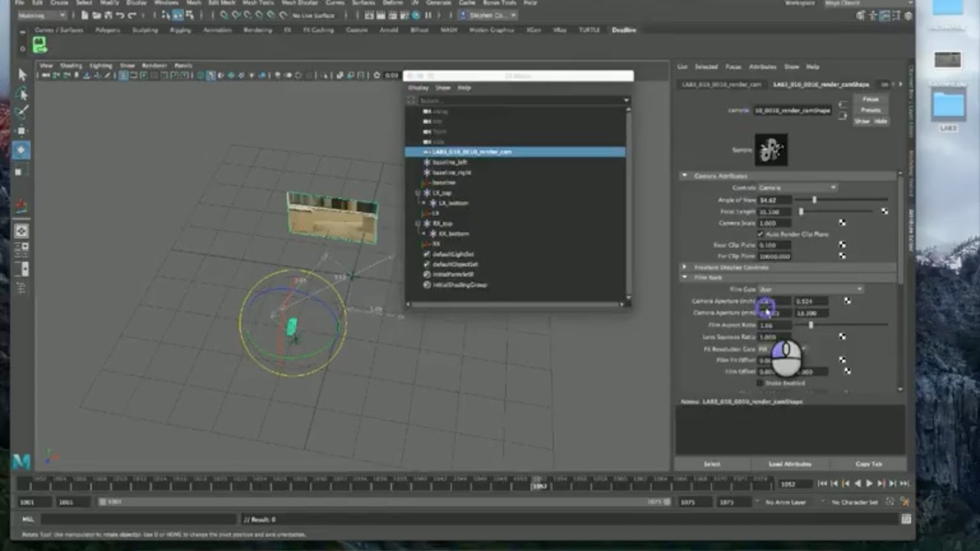The width and height of the screenshot is (980, 551).
Task: Switch to the Rigging shelf tab
Action: (181, 30)
